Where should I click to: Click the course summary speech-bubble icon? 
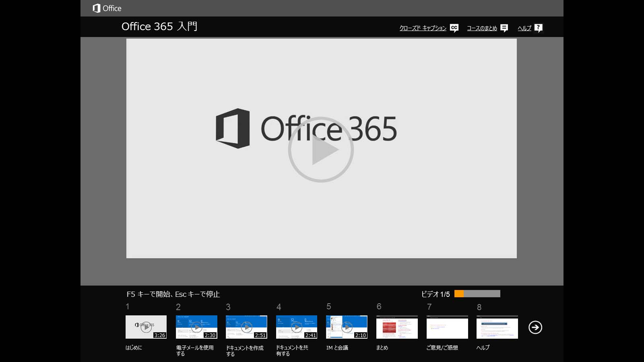click(504, 28)
